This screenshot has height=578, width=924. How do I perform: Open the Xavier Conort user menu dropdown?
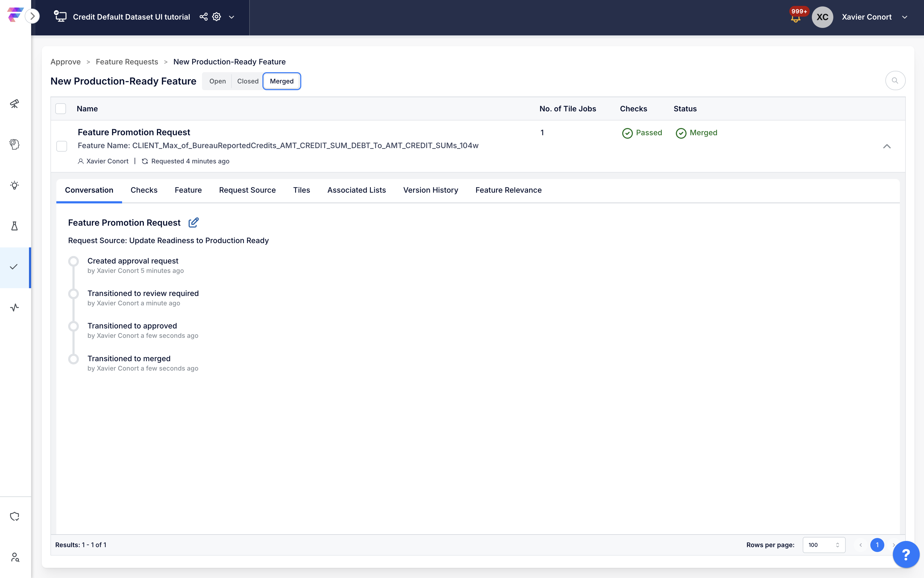click(x=904, y=17)
